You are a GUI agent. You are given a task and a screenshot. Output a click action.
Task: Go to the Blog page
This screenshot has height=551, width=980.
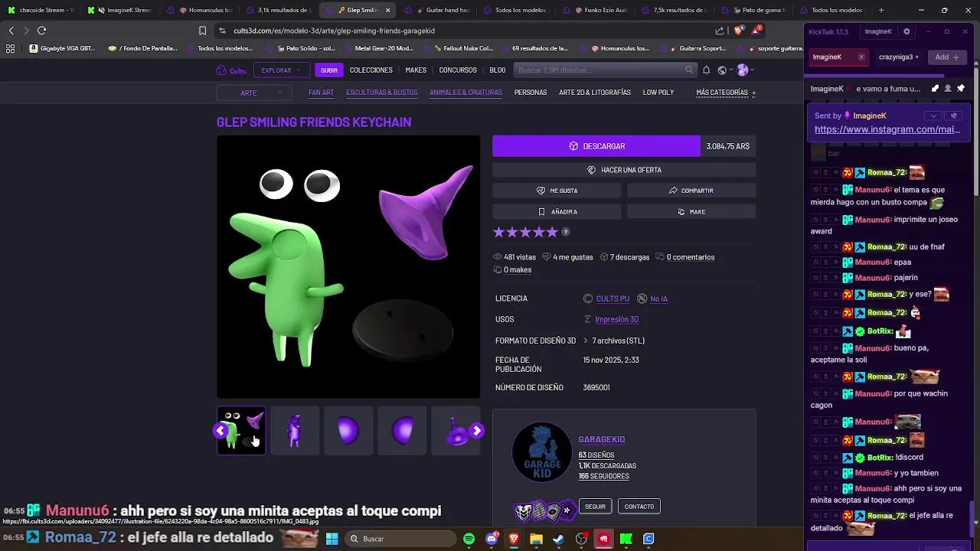[498, 70]
